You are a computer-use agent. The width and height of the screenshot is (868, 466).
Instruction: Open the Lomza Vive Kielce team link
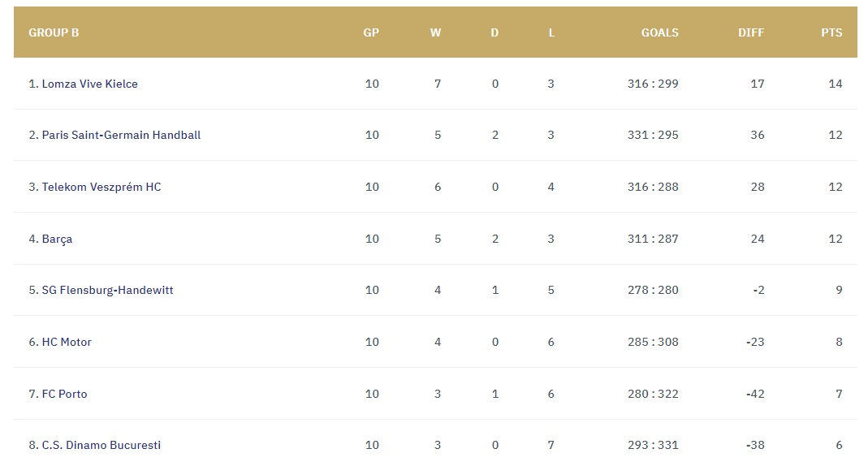click(x=89, y=84)
